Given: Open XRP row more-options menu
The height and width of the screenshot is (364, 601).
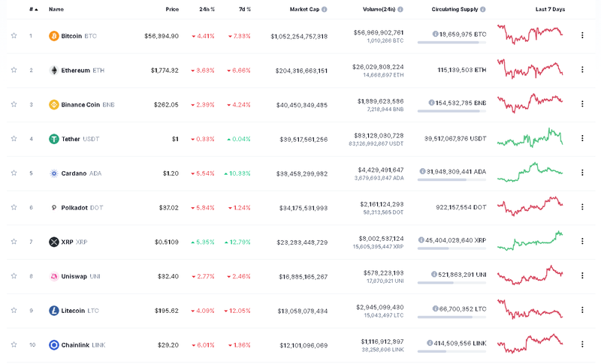Looking at the screenshot, I should [582, 241].
